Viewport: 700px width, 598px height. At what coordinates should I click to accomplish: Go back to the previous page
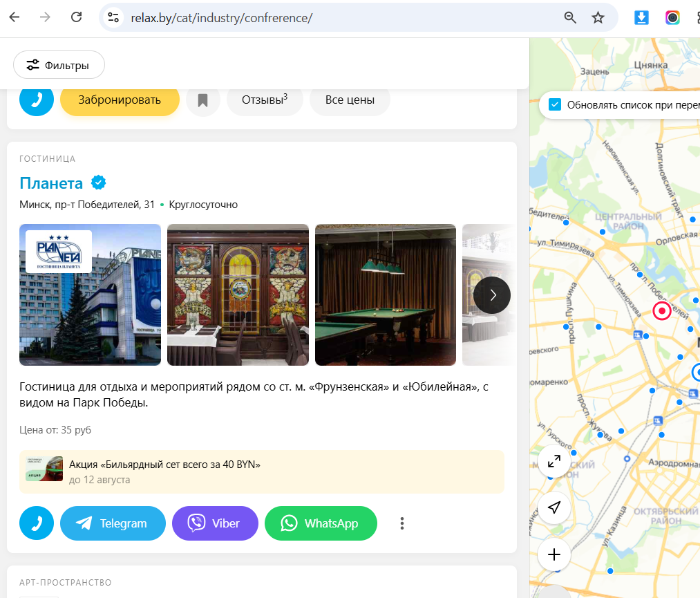(x=15, y=17)
